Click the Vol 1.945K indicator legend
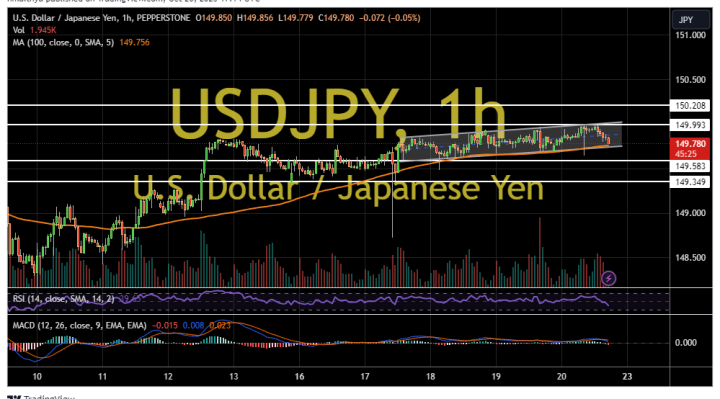720x399 pixels. (x=34, y=30)
